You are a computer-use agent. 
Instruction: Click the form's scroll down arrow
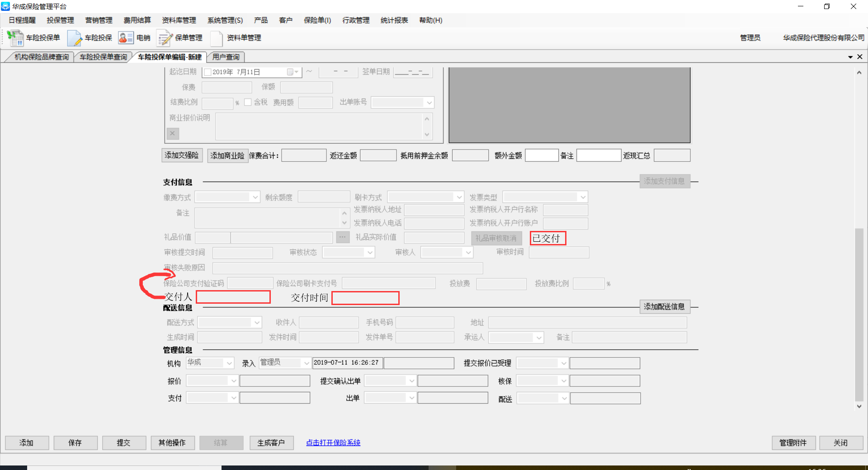click(x=859, y=406)
